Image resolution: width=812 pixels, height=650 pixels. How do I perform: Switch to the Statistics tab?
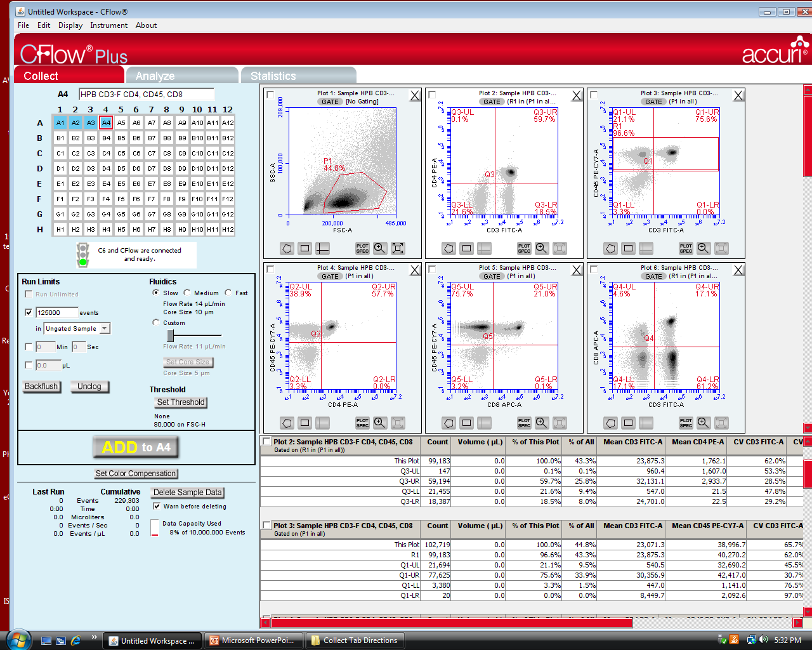click(298, 76)
